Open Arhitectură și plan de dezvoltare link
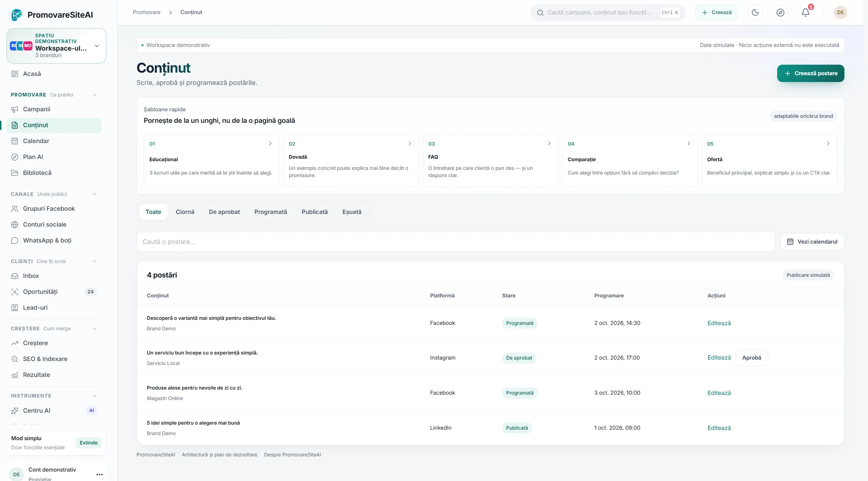The image size is (868, 481). coord(220,455)
